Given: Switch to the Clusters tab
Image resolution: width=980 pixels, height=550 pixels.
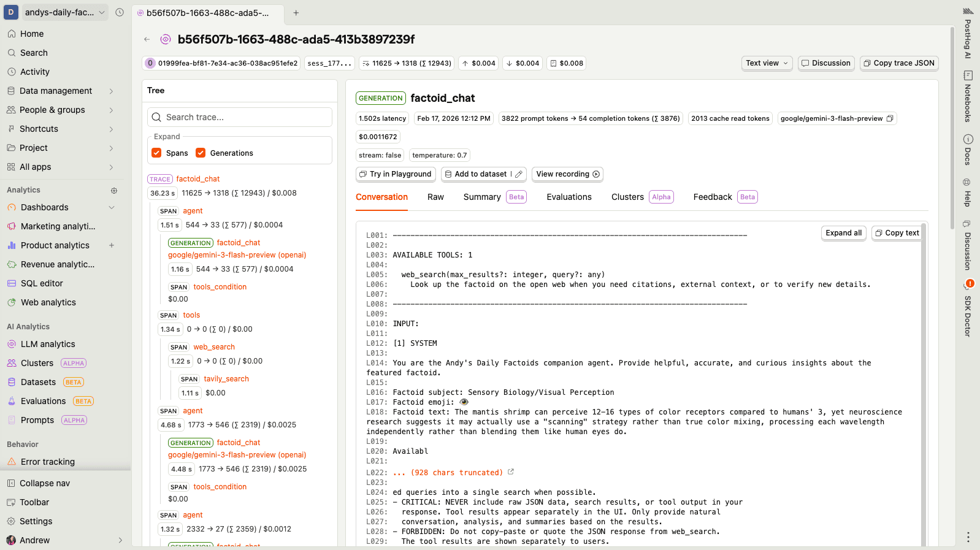Looking at the screenshot, I should (x=642, y=197).
